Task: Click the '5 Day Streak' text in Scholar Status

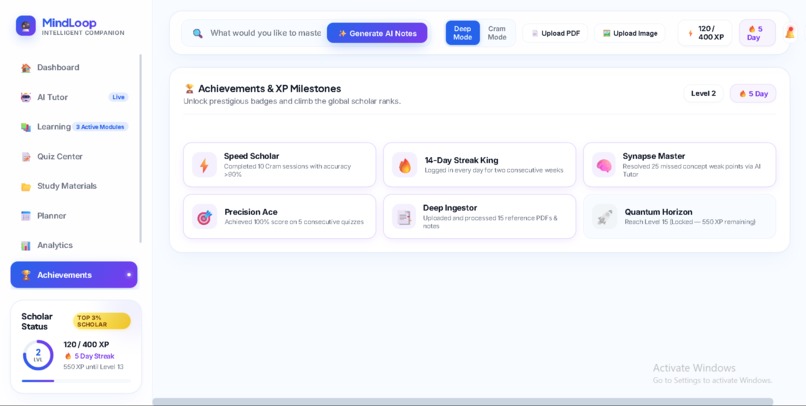Action: (x=94, y=356)
